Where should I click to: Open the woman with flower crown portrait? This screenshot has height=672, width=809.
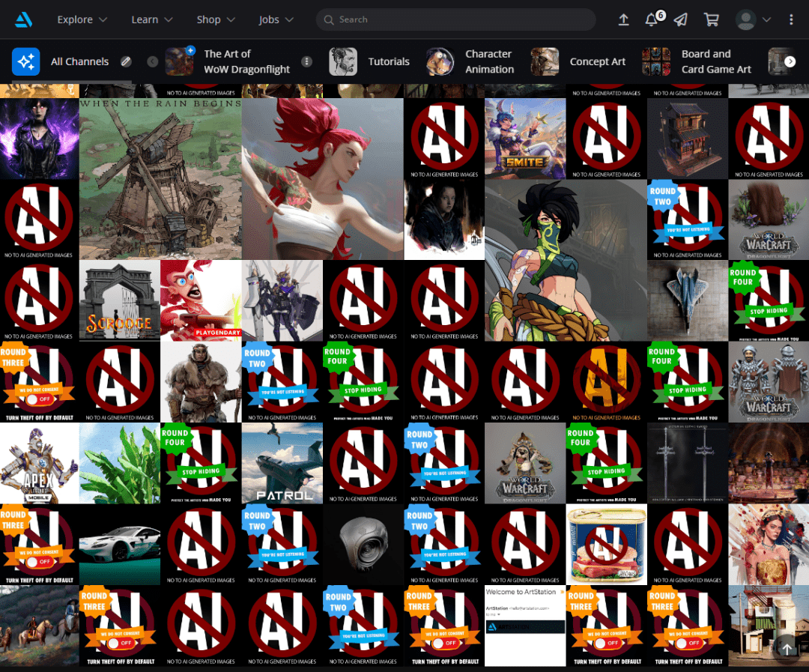[769, 544]
